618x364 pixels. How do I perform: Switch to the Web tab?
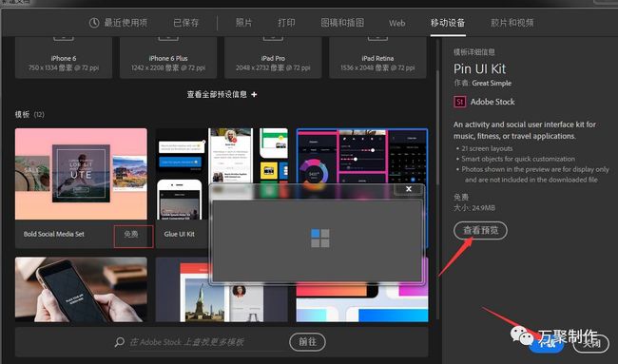click(396, 23)
